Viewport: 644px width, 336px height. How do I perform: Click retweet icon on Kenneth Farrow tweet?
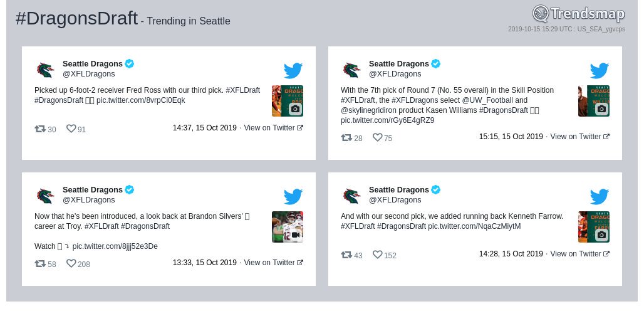346,255
